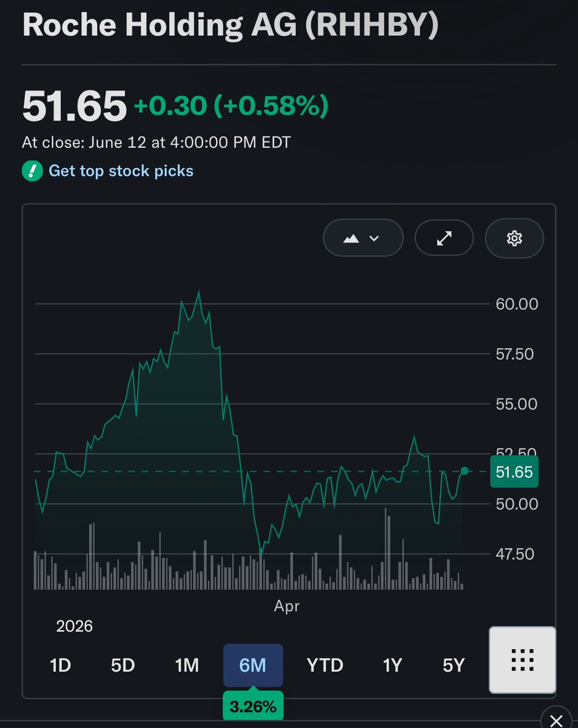Select the 6M time range
578x728 pixels.
[253, 666]
